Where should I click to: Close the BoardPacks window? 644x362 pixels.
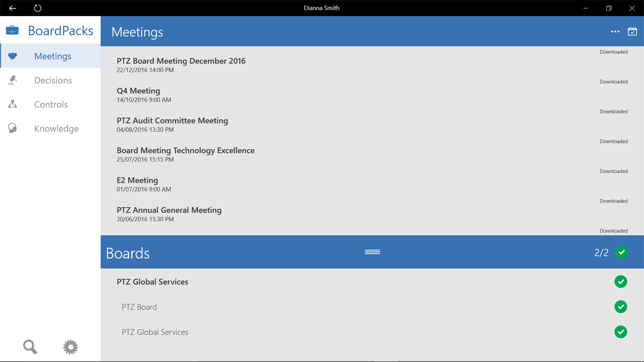tap(632, 8)
